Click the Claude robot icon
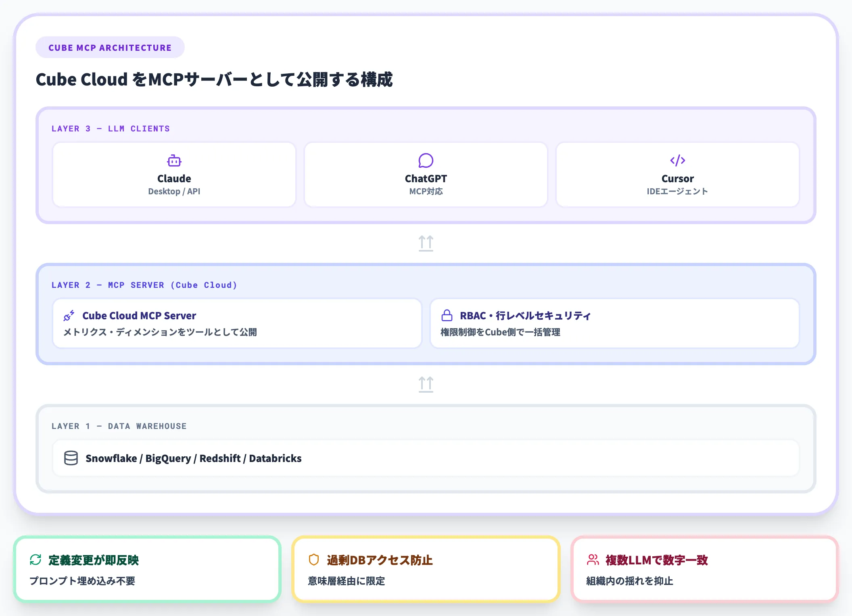This screenshot has width=852, height=616. [x=174, y=161]
